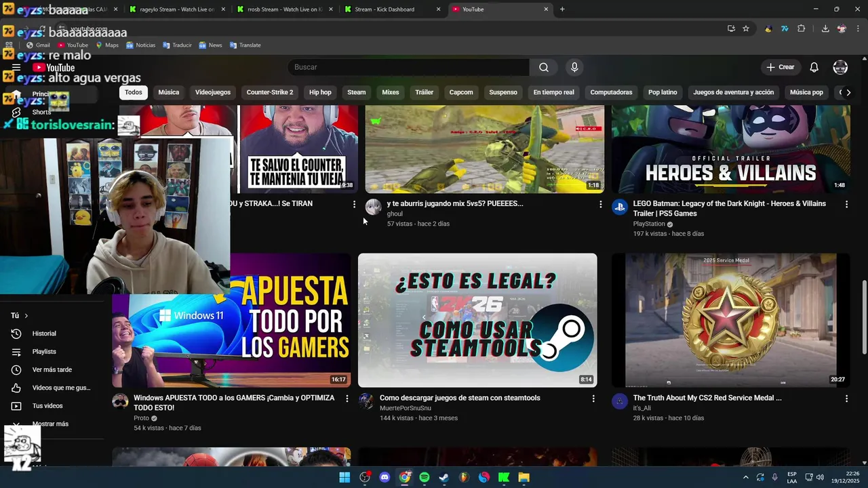The height and width of the screenshot is (488, 868).
Task: Open the it's_Ali channel avatar
Action: (619, 401)
